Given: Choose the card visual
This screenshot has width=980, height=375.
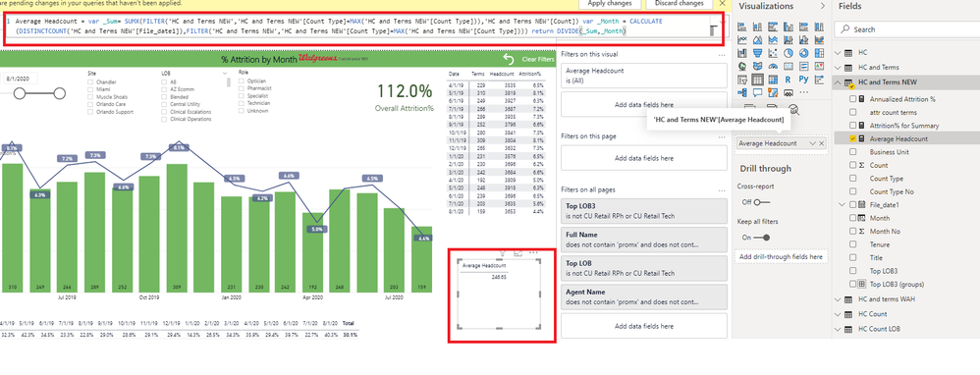Looking at the screenshot, I should 789,66.
